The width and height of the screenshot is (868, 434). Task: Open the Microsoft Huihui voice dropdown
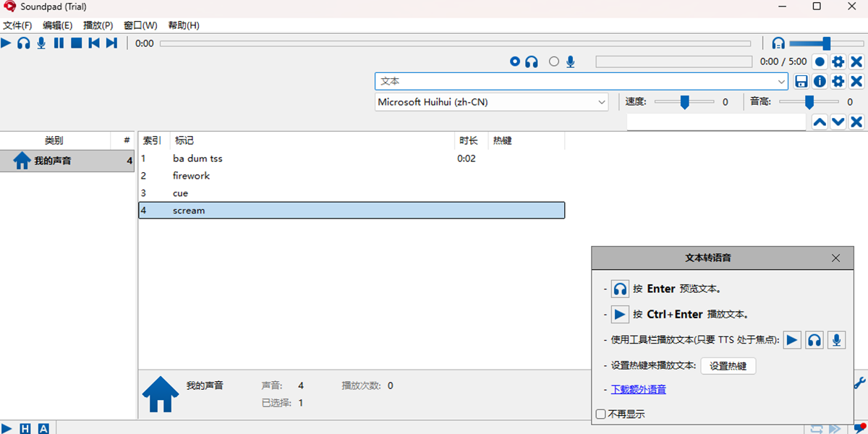pyautogui.click(x=602, y=101)
